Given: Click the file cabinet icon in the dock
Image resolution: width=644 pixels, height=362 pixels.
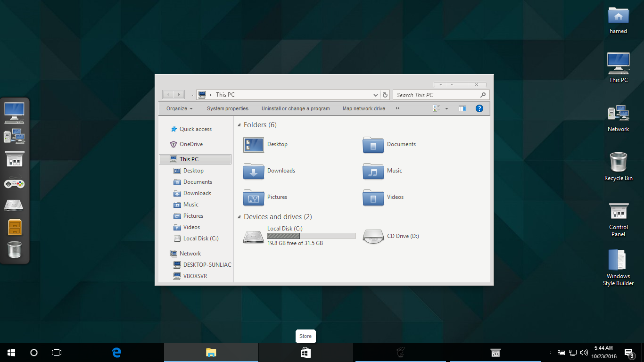Looking at the screenshot, I should click(15, 227).
